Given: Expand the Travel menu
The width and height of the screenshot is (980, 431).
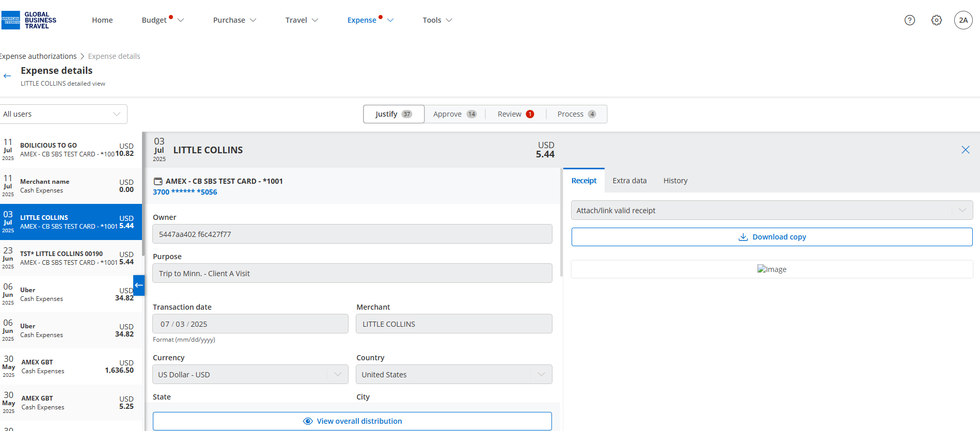Looking at the screenshot, I should 302,20.
